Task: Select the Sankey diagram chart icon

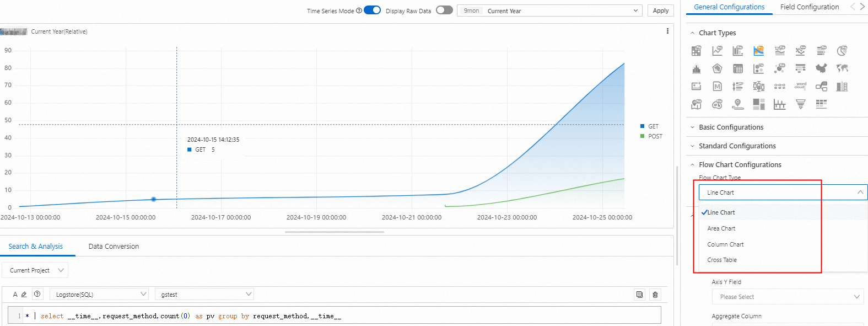Action: coord(822,86)
